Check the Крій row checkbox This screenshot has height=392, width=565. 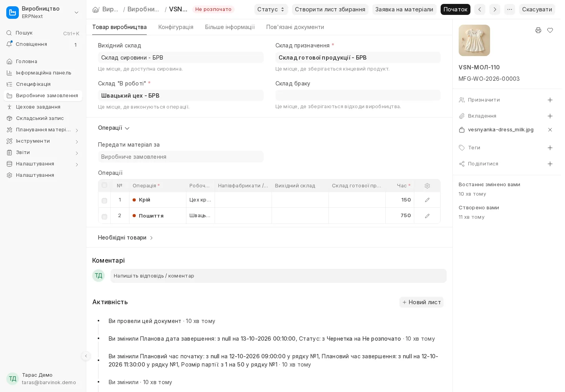point(104,201)
